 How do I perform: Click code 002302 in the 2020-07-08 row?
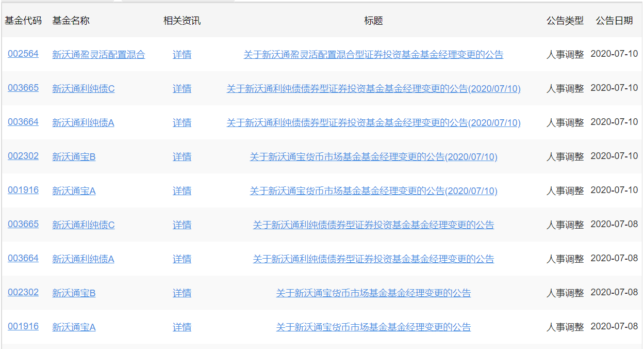(23, 292)
